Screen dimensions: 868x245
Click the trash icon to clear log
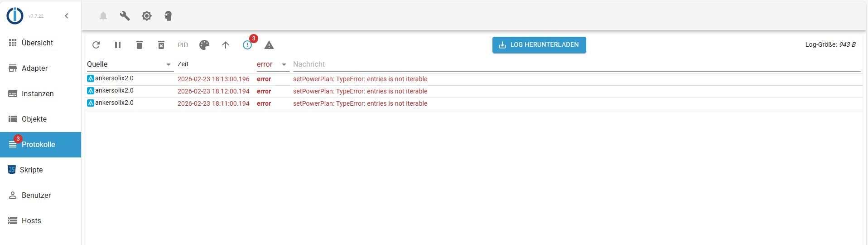pyautogui.click(x=140, y=45)
